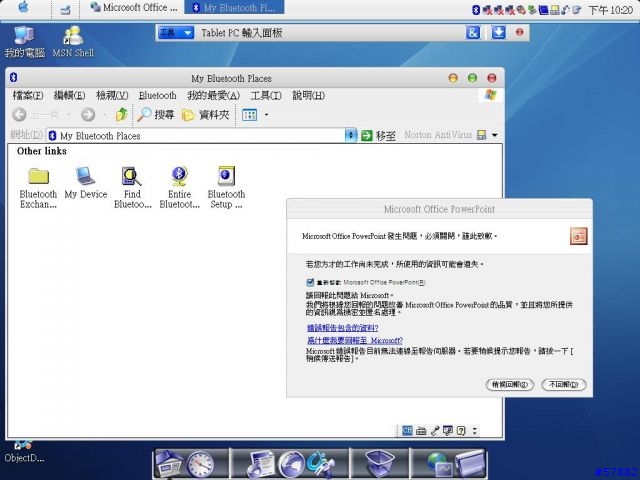Click the 不回報 (don't report) button
This screenshot has width=640, height=480.
tap(564, 384)
